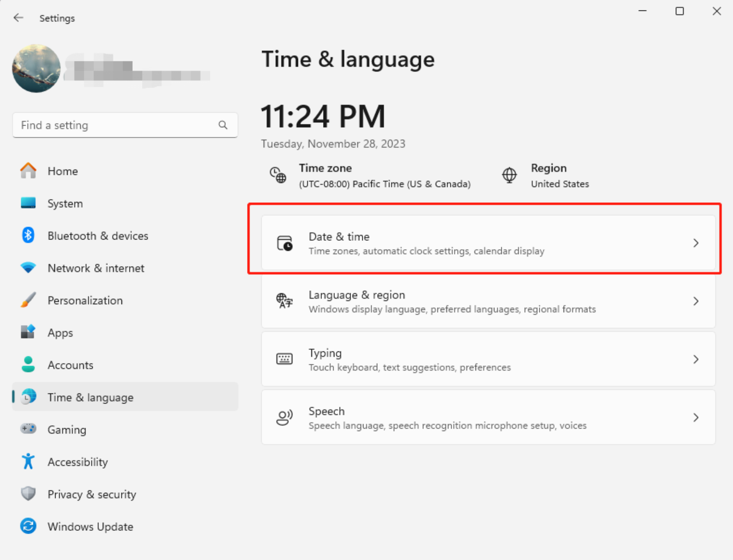Expand Speech chevron arrow

click(696, 417)
